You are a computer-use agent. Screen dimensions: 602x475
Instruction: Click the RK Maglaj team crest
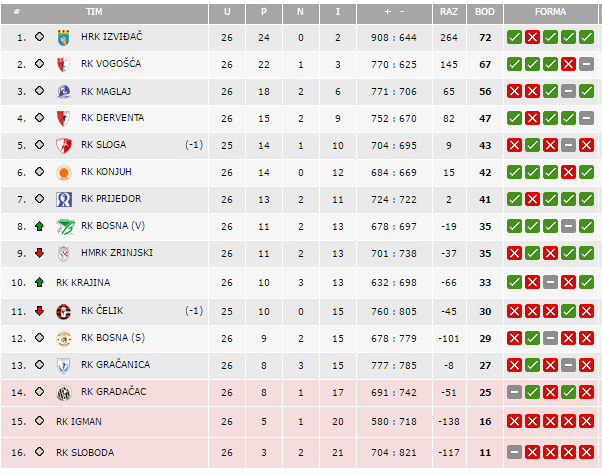pos(64,91)
